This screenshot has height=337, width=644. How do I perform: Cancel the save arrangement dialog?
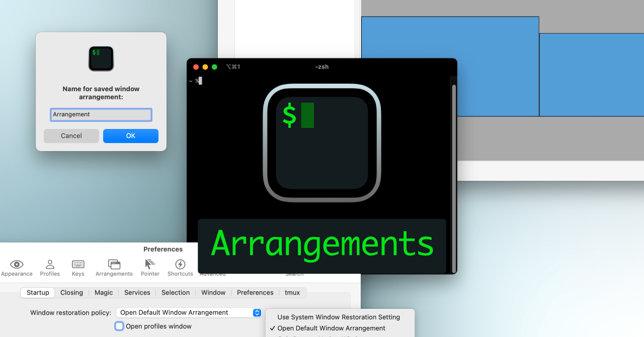[x=71, y=136]
